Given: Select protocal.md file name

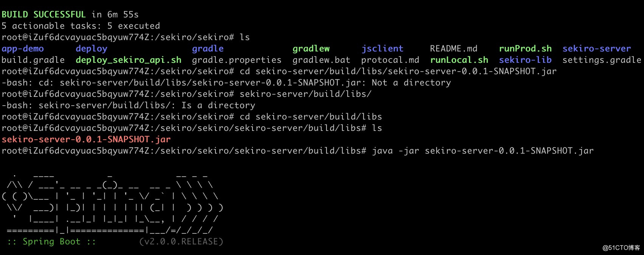Looking at the screenshot, I should (x=390, y=60).
